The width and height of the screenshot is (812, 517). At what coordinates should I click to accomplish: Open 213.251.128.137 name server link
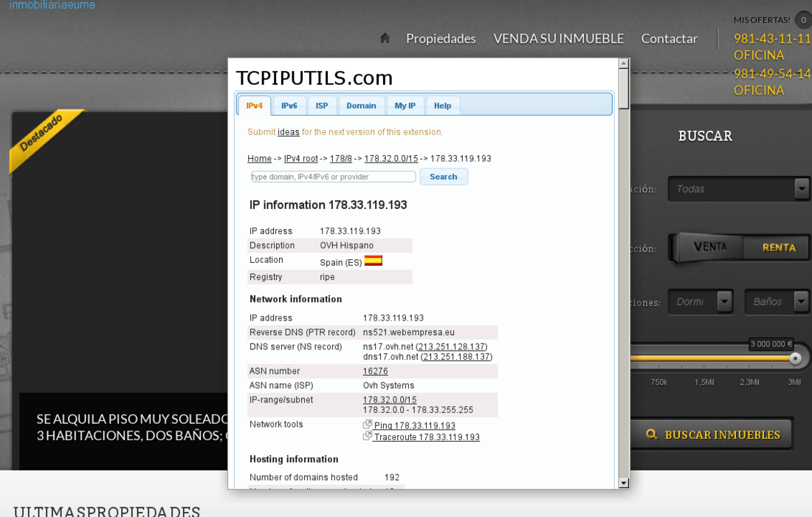tap(452, 346)
